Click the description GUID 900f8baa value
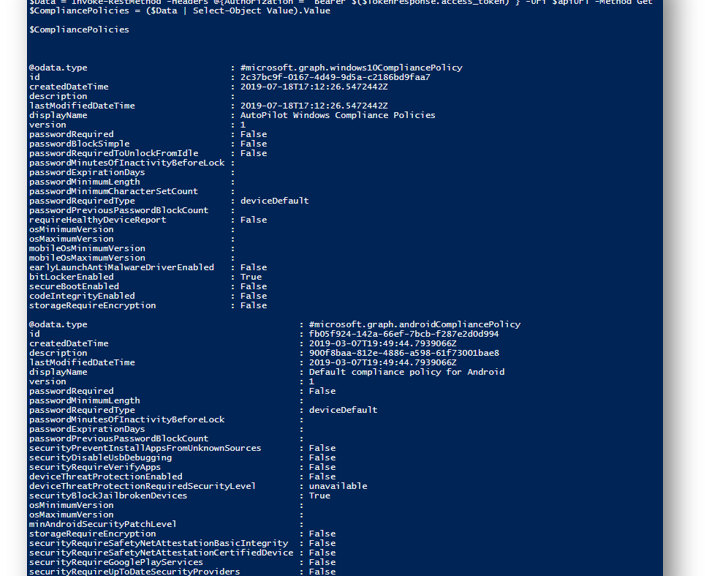This screenshot has height=576, width=708. (x=404, y=353)
